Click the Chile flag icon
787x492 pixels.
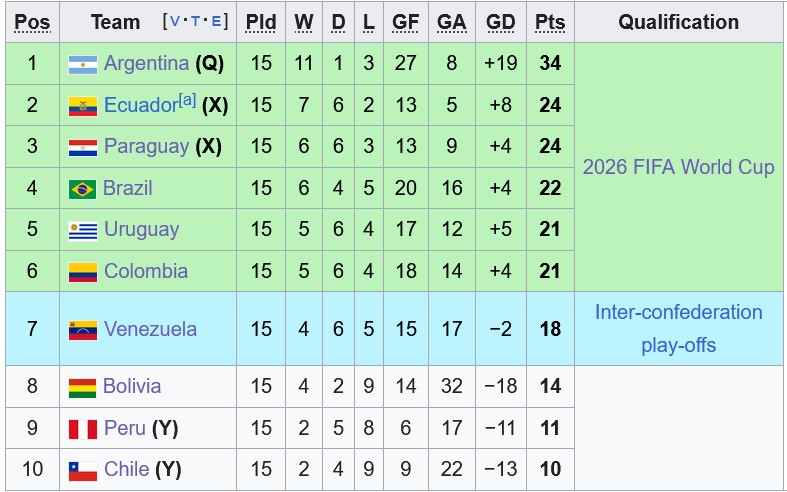(x=82, y=470)
